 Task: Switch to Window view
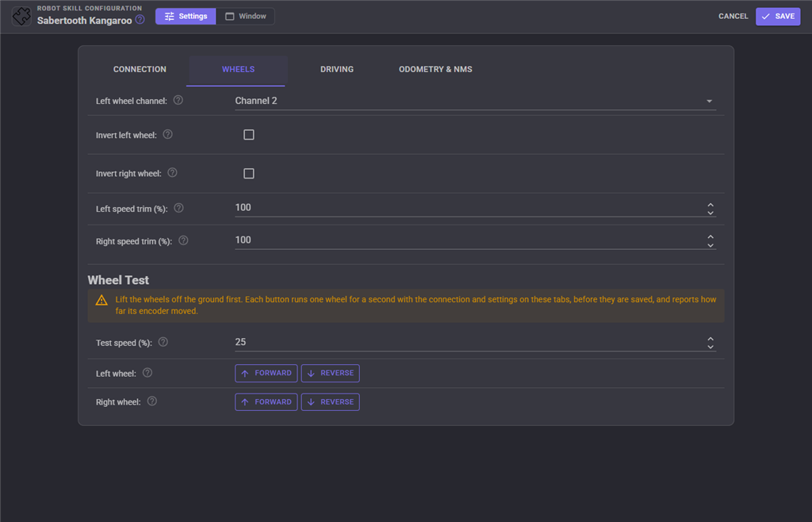246,17
